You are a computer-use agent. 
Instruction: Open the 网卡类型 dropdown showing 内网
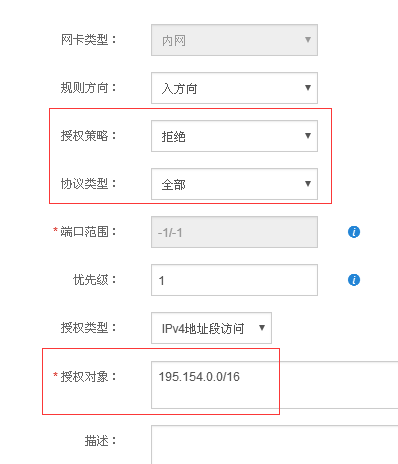[x=234, y=40]
